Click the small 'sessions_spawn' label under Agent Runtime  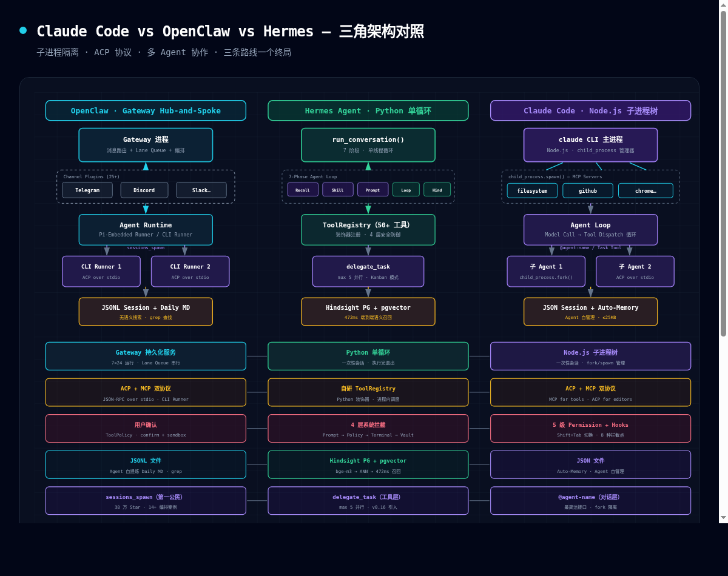(x=146, y=247)
